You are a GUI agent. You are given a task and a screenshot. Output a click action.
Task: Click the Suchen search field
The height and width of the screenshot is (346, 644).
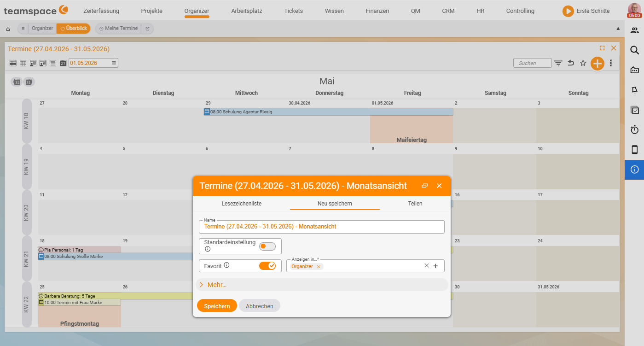pos(533,63)
